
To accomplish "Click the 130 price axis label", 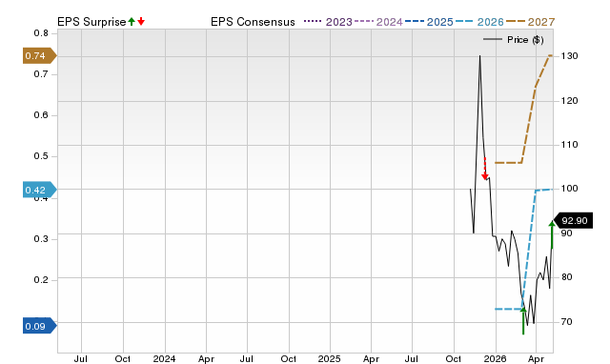I will tap(570, 56).
